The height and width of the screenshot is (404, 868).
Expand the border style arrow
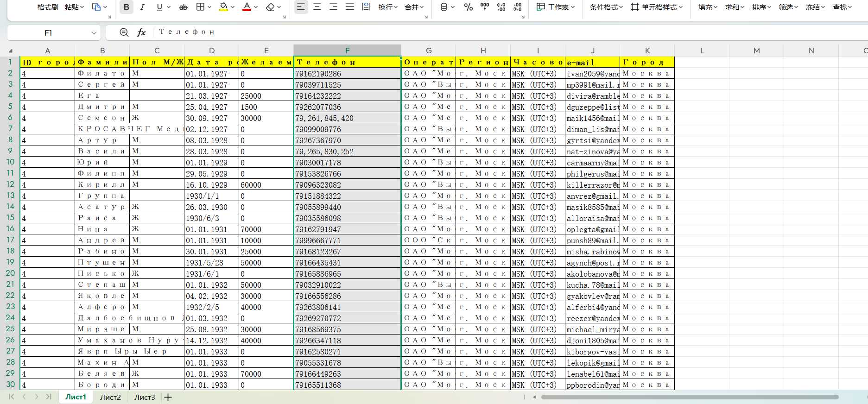pyautogui.click(x=209, y=7)
